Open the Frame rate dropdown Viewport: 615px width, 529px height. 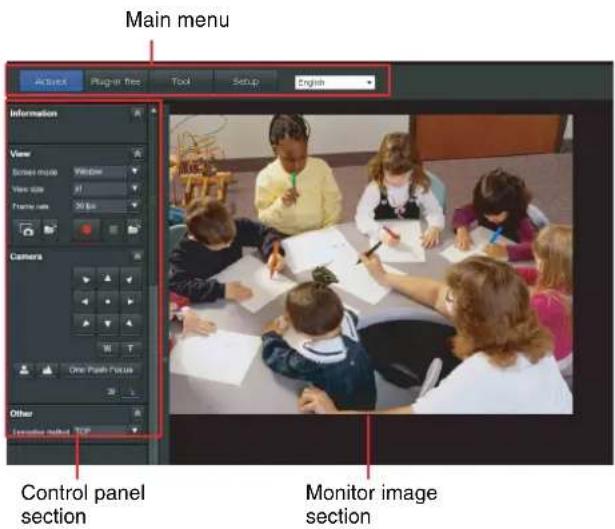tap(107, 205)
